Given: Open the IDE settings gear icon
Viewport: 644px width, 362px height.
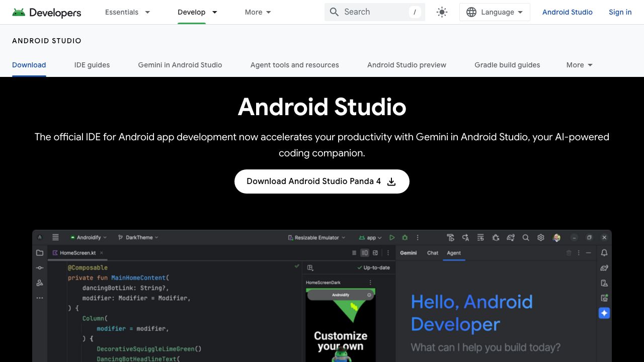Looking at the screenshot, I should coord(541,237).
